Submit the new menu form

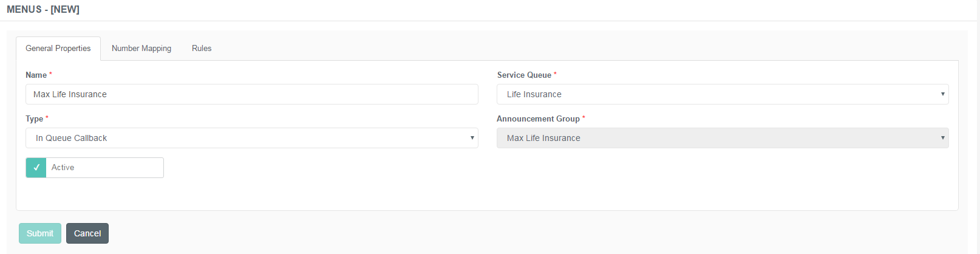point(40,233)
